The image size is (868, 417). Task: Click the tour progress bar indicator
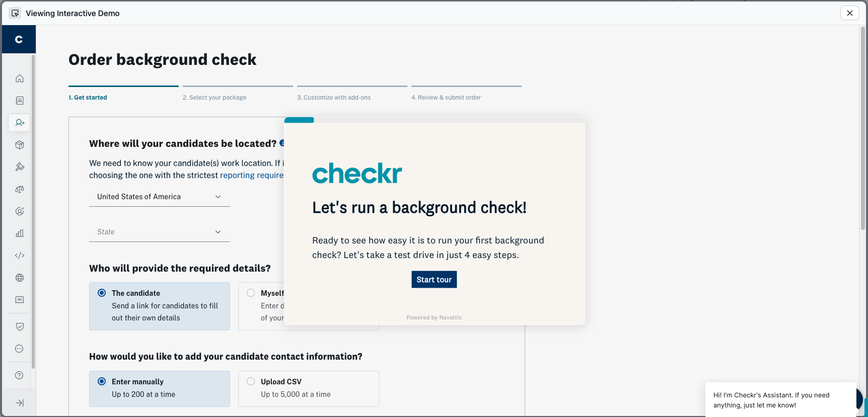point(299,120)
